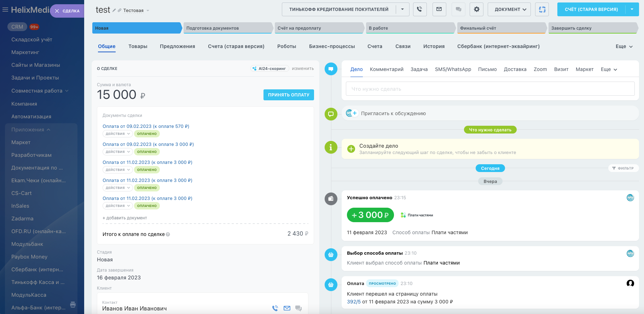
Task: Set deal stage to Завершить сделку
Action: (x=593, y=28)
